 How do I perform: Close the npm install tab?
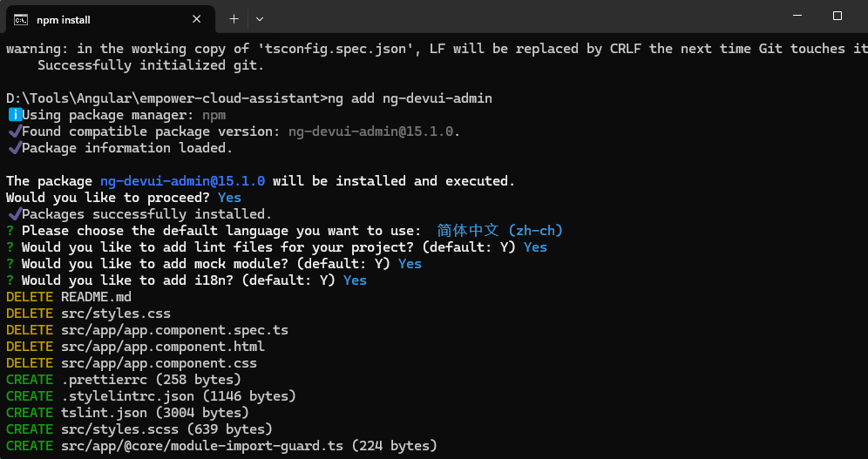pyautogui.click(x=198, y=19)
